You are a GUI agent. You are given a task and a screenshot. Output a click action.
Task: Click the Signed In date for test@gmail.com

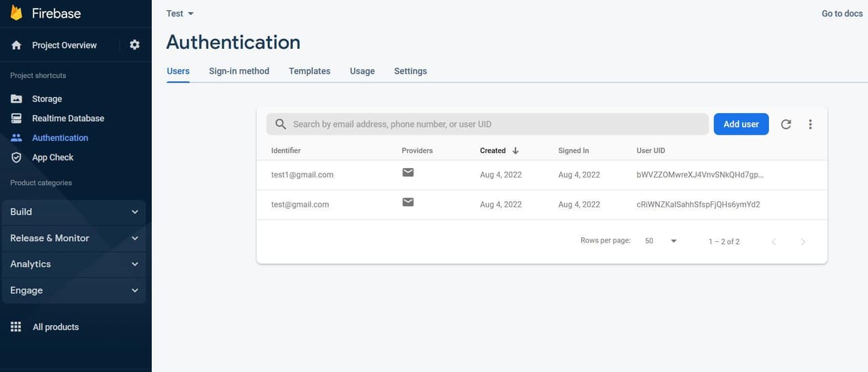pyautogui.click(x=579, y=205)
